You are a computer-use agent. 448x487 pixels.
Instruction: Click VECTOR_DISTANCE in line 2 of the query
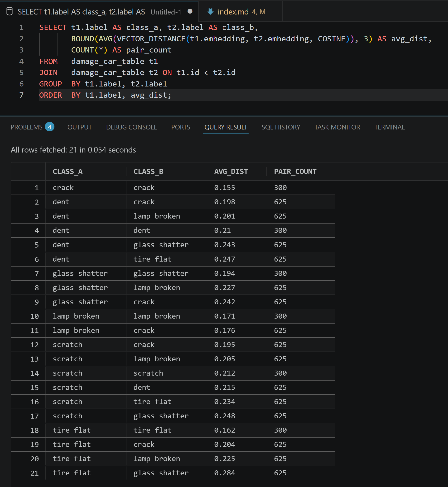[151, 39]
